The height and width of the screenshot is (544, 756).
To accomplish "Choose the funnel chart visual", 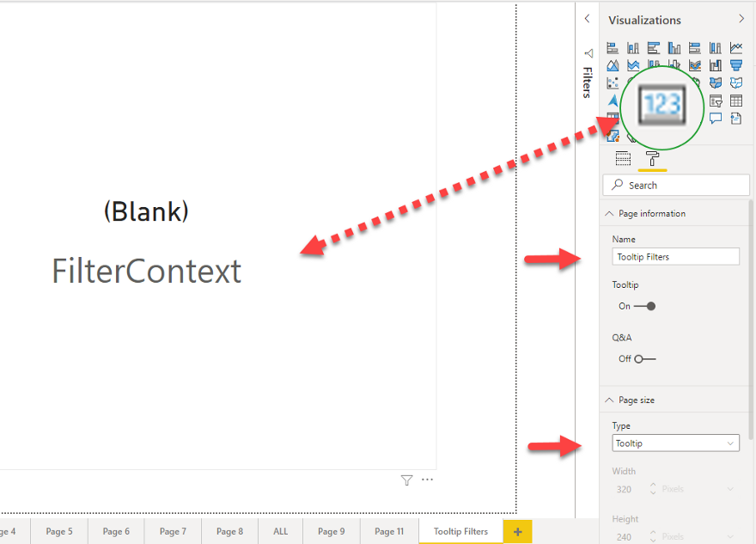I will pyautogui.click(x=736, y=65).
